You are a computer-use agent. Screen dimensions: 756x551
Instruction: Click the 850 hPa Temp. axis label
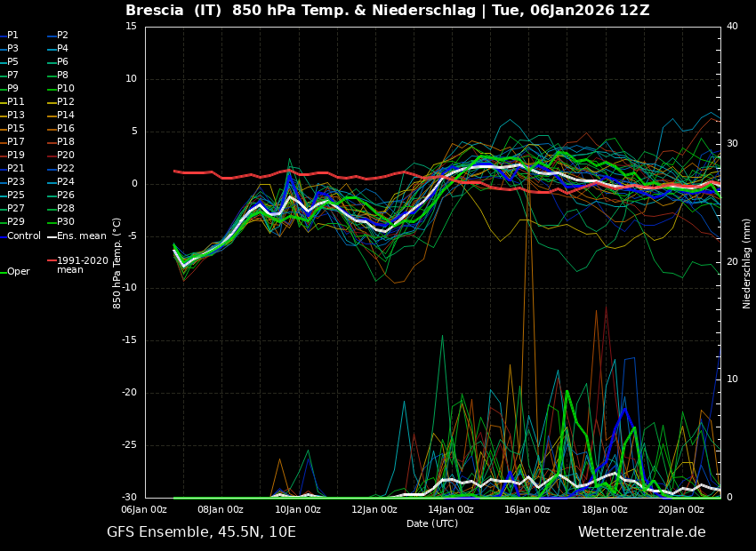coord(117,263)
